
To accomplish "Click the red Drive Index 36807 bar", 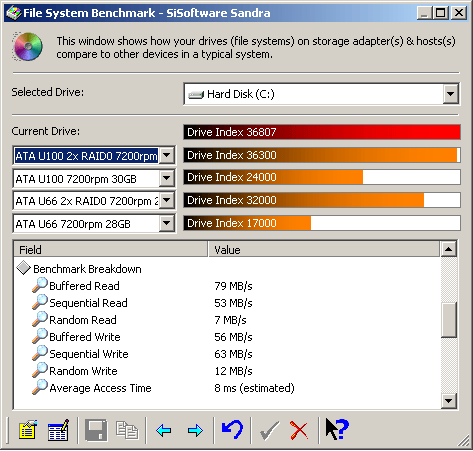I will [x=322, y=132].
